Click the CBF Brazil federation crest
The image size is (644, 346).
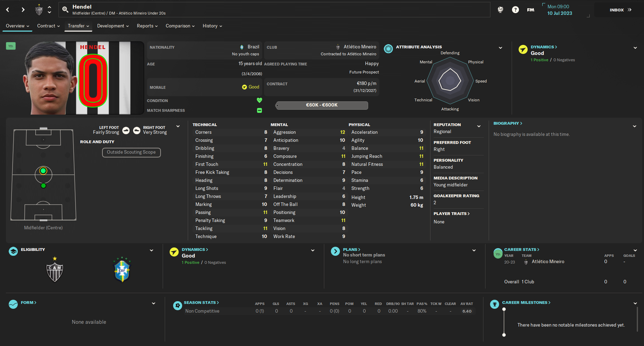pos(121,270)
